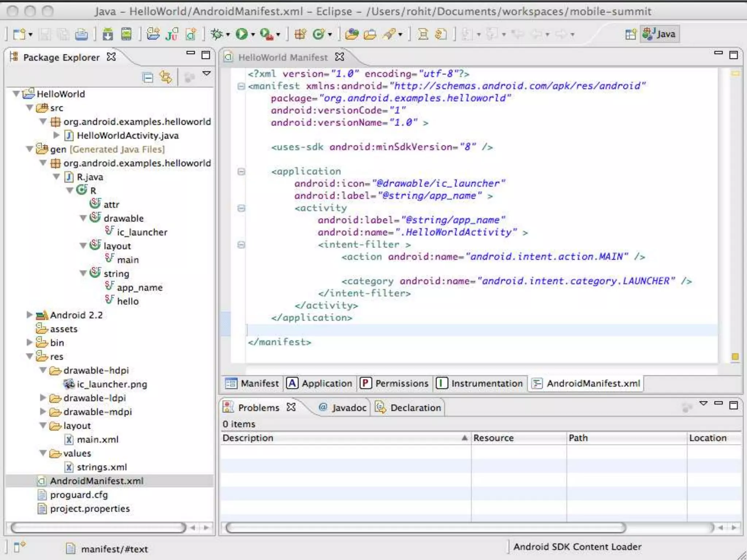Fold the application element in editor gutter
Image resolution: width=747 pixels, height=560 pixels.
[x=241, y=171]
